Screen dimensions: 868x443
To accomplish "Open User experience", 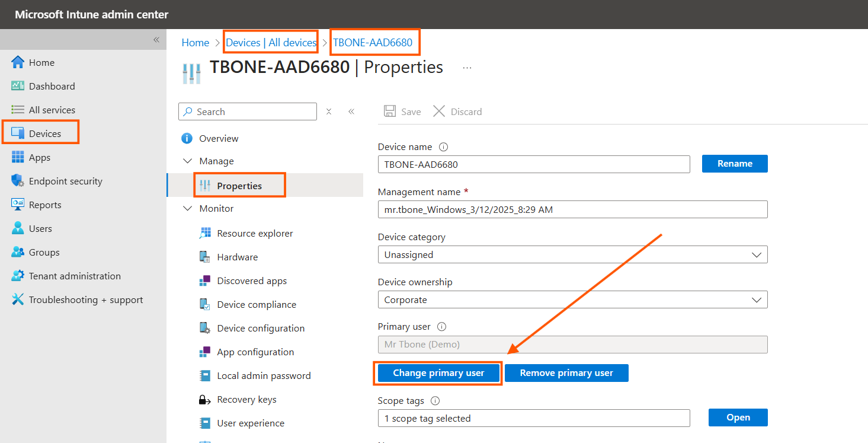I will [x=251, y=423].
